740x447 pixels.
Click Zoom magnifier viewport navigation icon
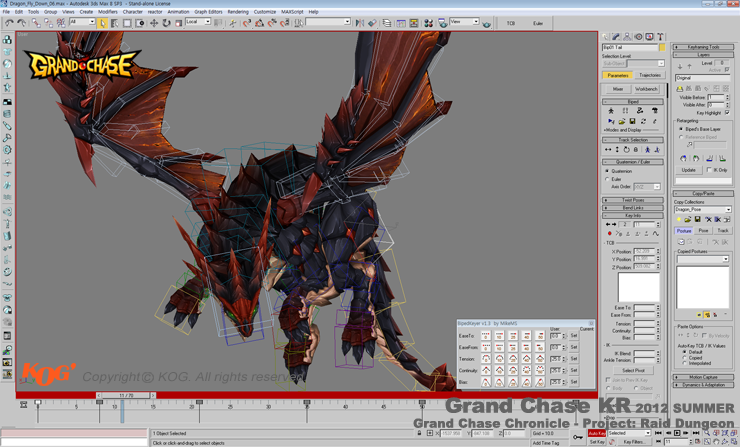click(x=706, y=432)
